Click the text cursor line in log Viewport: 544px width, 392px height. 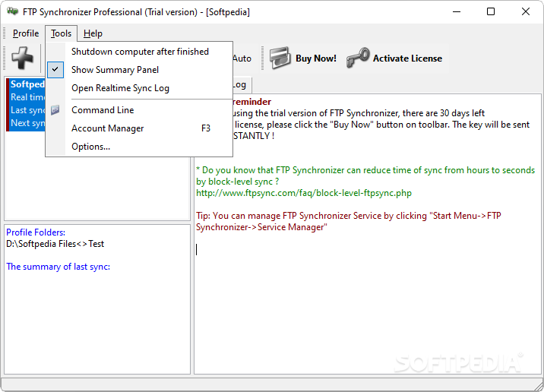click(197, 249)
